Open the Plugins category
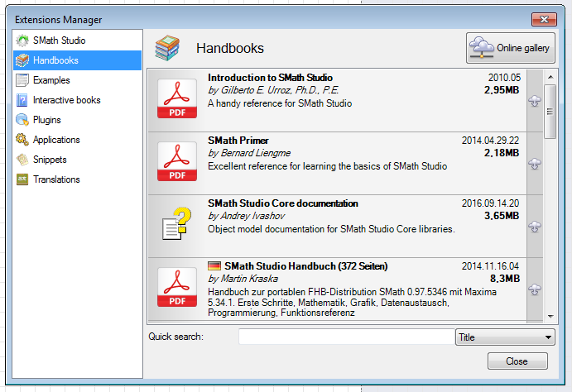572x392 pixels. (47, 120)
